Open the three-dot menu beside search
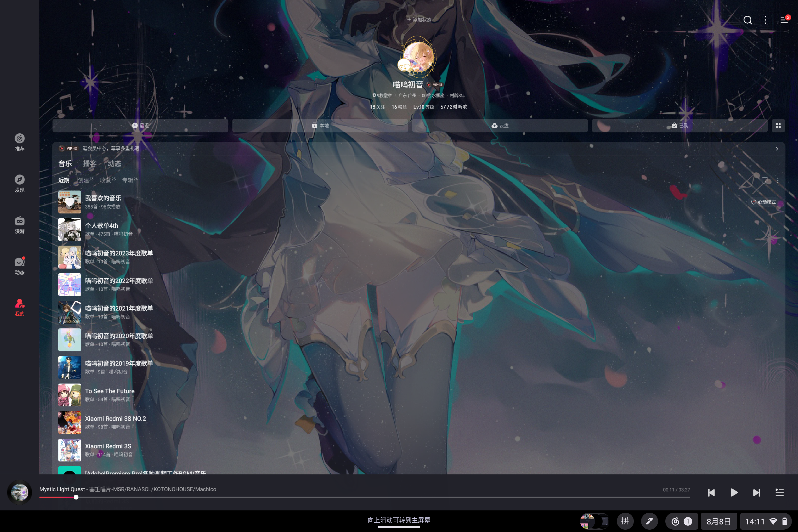This screenshot has width=798, height=532. point(765,20)
